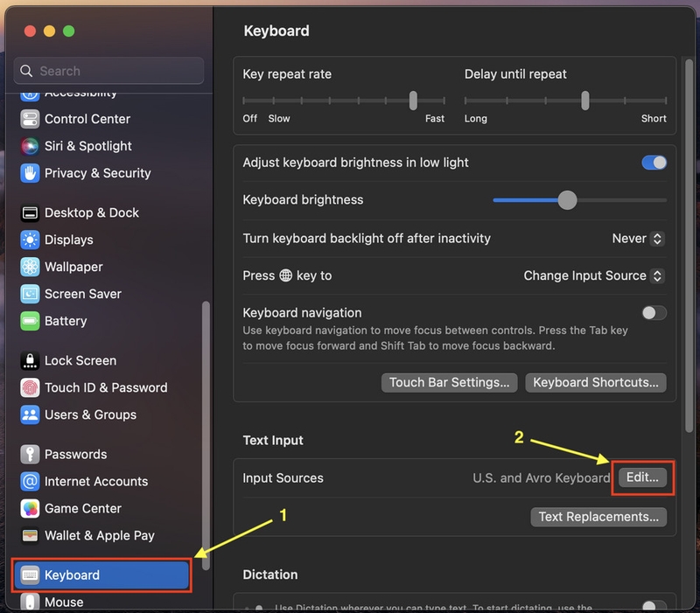Open keyboard backlight off 'Never' dropdown
The height and width of the screenshot is (613, 700).
tap(638, 239)
